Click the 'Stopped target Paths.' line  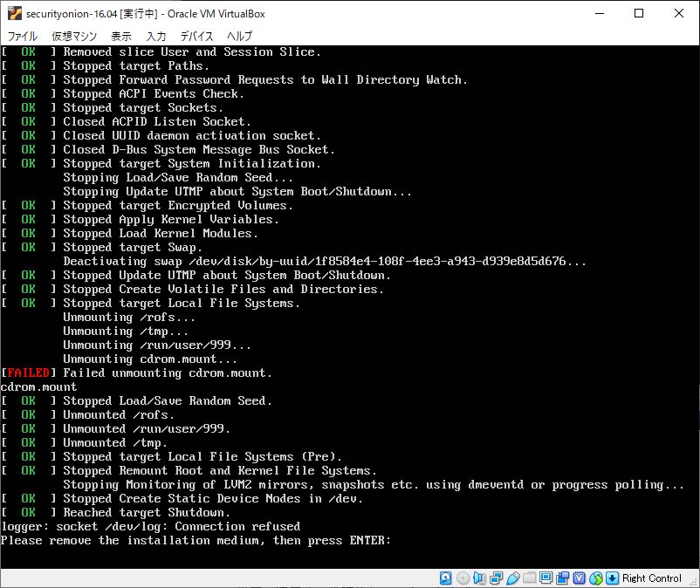[136, 66]
